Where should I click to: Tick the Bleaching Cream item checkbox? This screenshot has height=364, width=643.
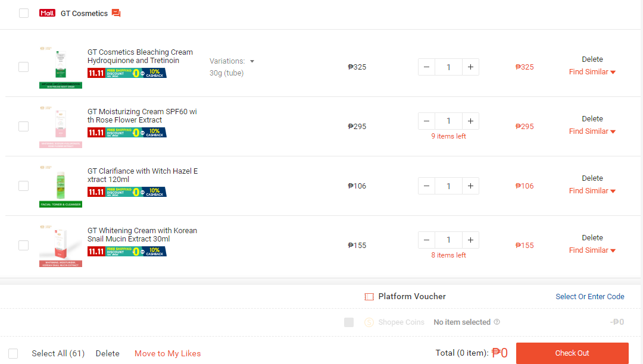coord(23,67)
